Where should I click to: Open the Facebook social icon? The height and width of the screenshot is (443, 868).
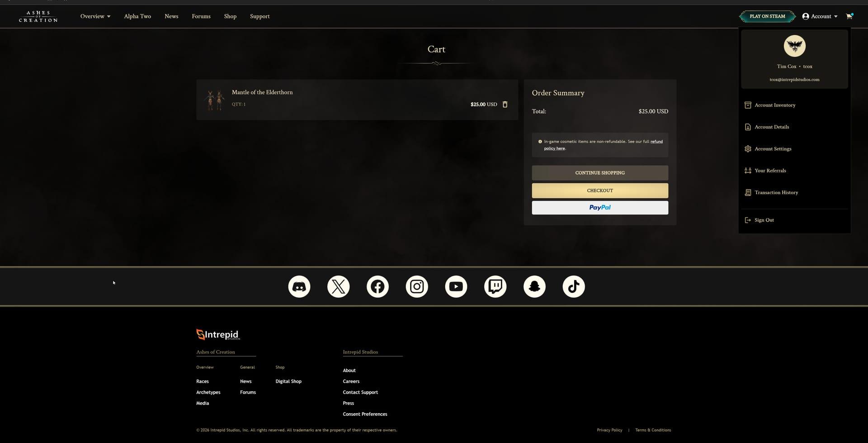pos(377,286)
